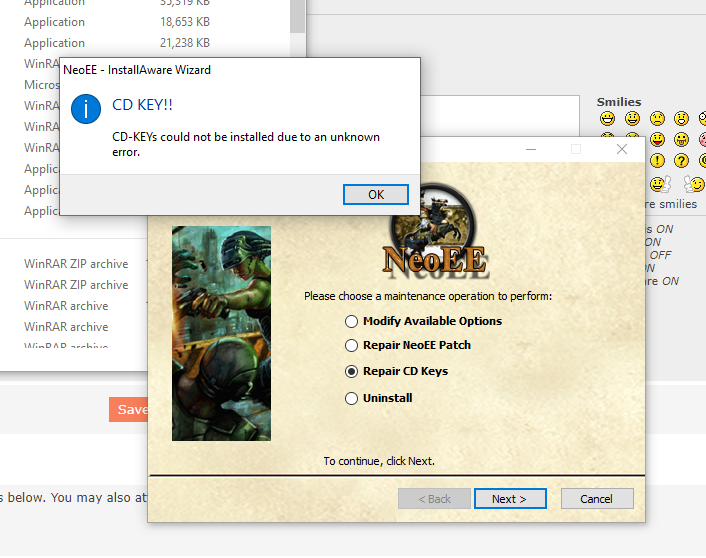Click Next in the NeoEE wizard

coord(510,498)
